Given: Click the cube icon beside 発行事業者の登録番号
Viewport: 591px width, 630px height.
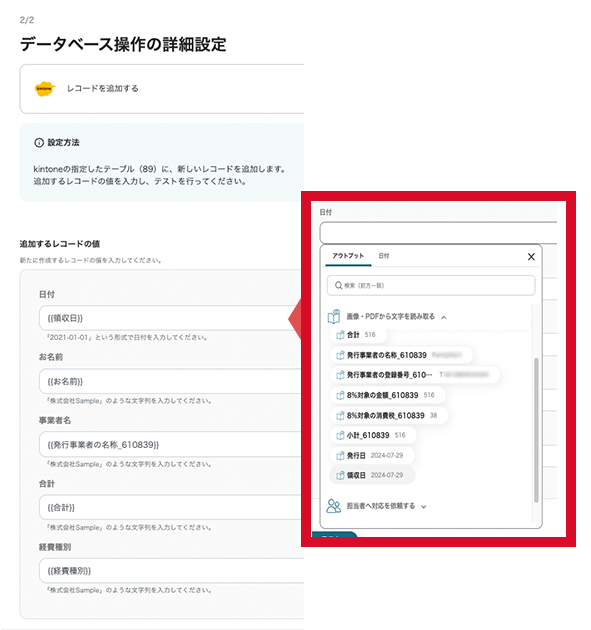Looking at the screenshot, I should pyautogui.click(x=340, y=375).
